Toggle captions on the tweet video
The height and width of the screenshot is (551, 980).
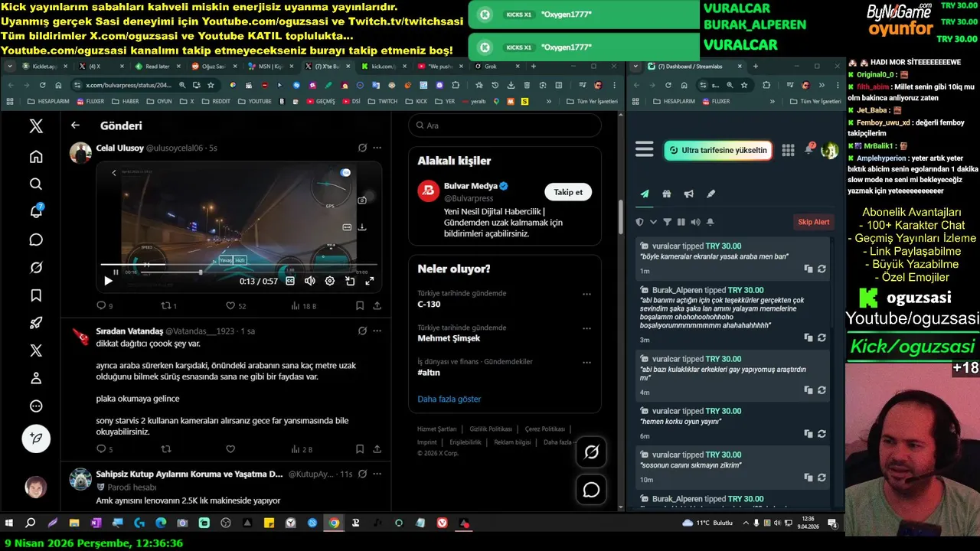[x=290, y=281]
